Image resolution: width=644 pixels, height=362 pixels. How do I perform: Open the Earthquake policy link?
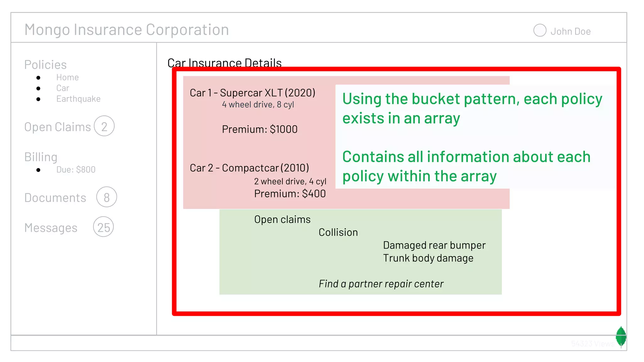click(78, 99)
